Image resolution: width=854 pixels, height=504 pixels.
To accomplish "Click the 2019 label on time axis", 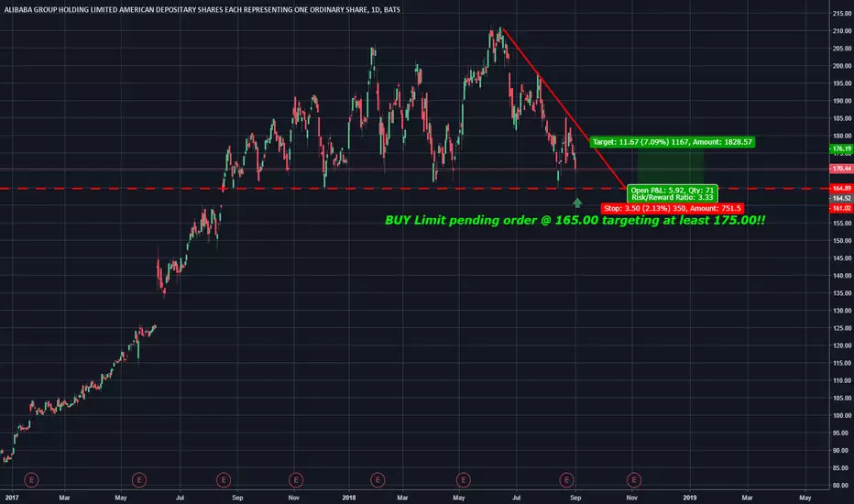I will pyautogui.click(x=689, y=498).
